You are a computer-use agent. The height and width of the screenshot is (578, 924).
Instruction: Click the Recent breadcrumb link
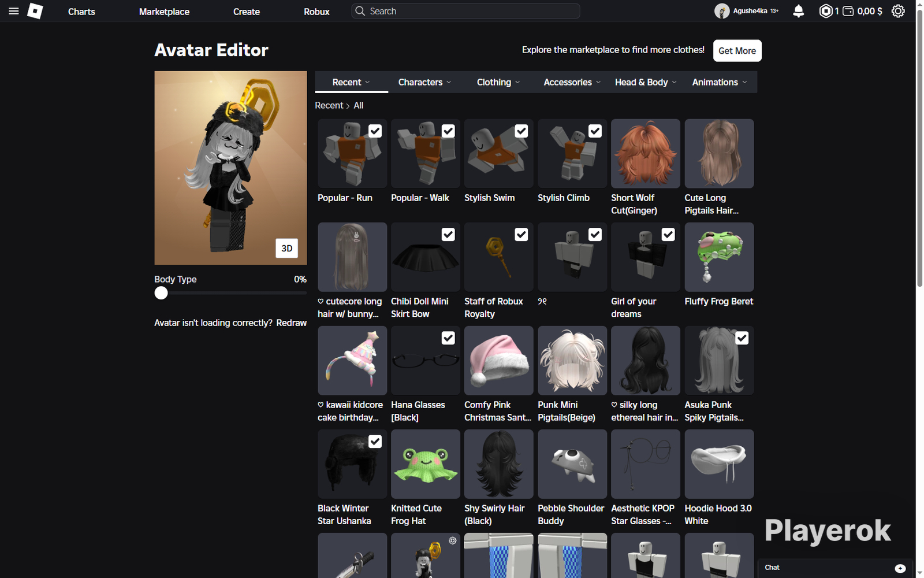329,105
